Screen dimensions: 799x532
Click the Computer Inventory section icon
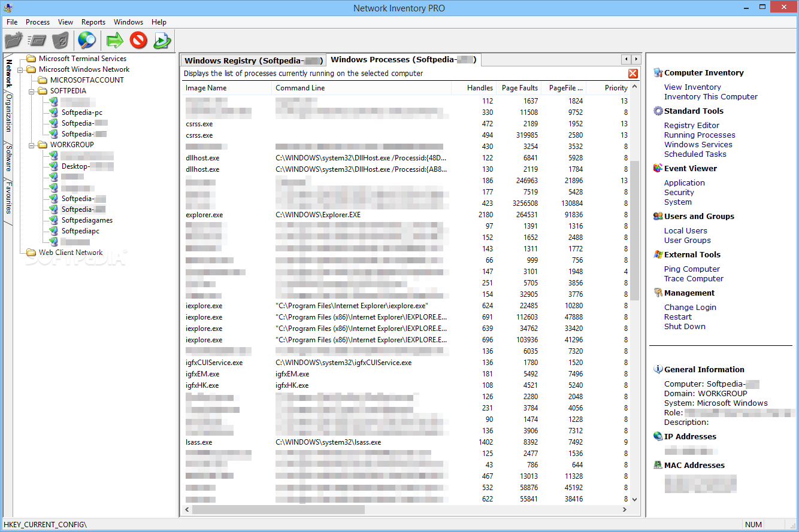[658, 73]
